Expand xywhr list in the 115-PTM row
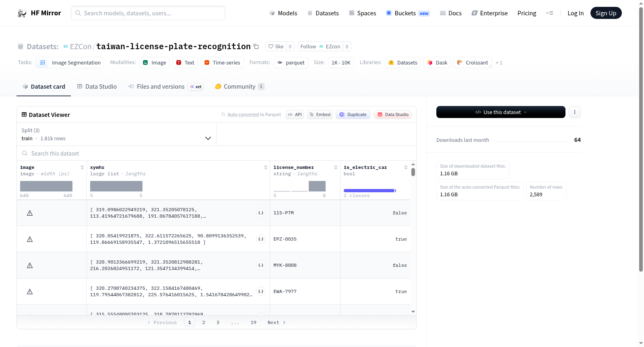 [261, 213]
